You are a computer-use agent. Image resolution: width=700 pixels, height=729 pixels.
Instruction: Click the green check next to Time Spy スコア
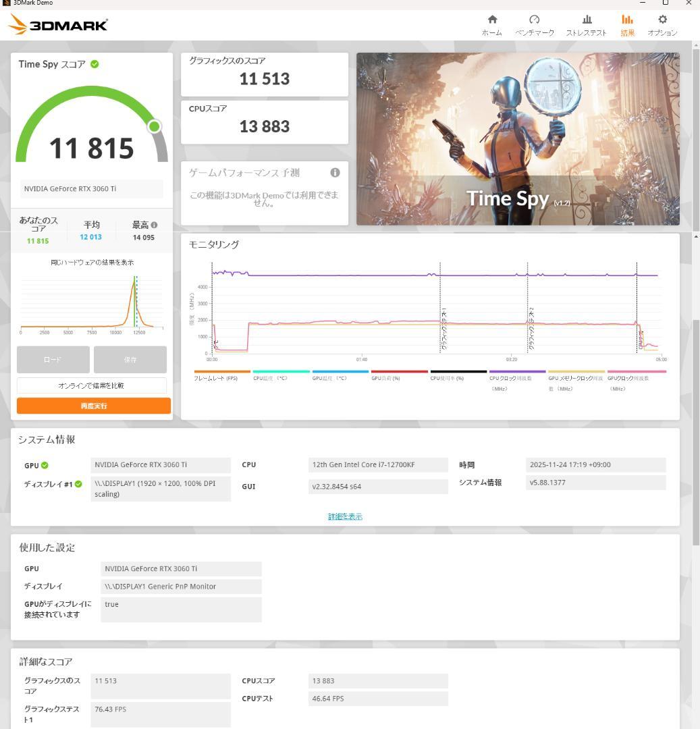coord(94,64)
